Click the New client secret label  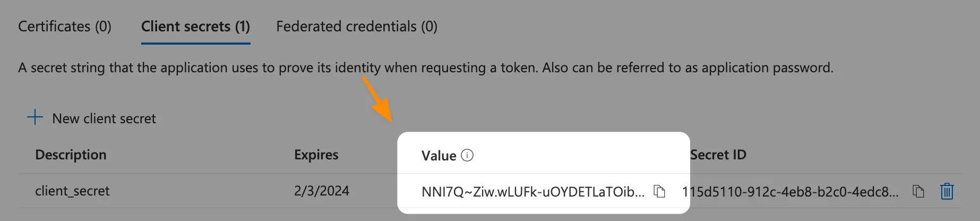[104, 118]
